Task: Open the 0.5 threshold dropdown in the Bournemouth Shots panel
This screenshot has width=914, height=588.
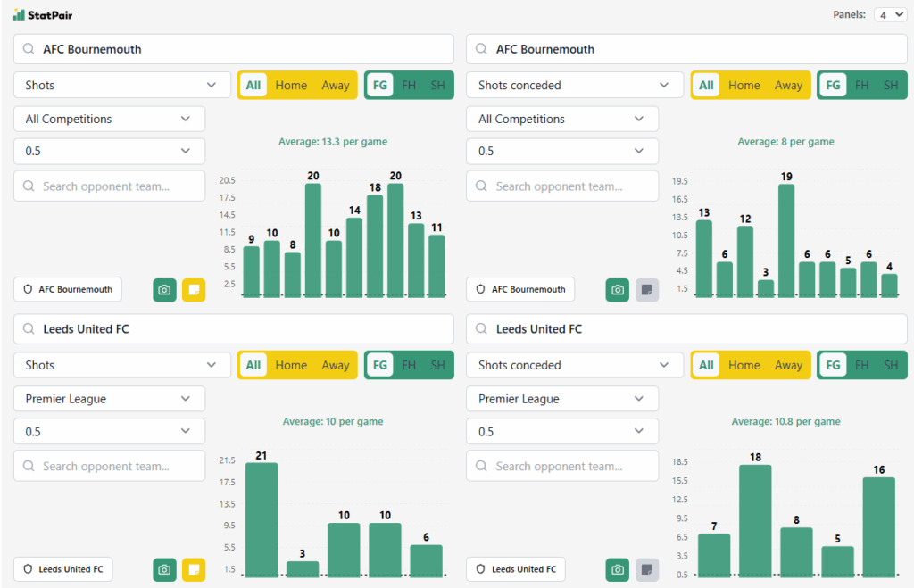Action: (x=109, y=151)
